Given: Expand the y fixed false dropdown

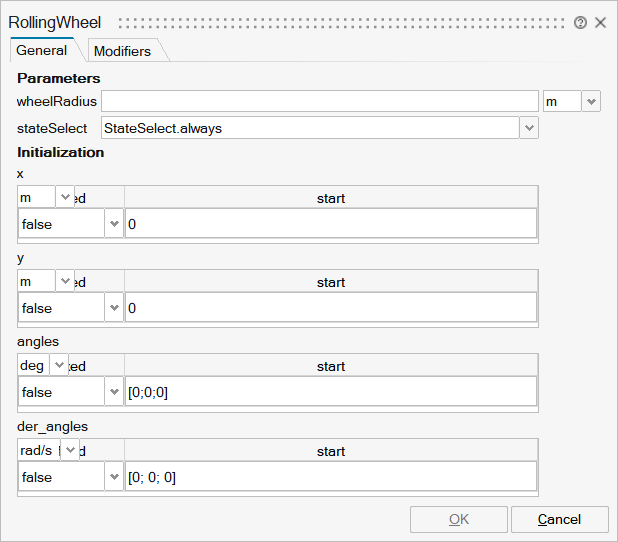Looking at the screenshot, I should (113, 308).
